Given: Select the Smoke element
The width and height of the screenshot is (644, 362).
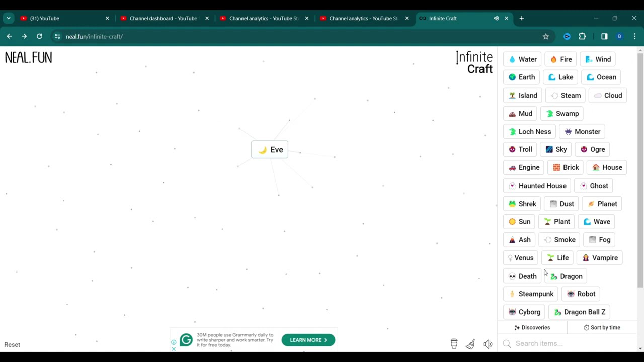Looking at the screenshot, I should [559, 240].
